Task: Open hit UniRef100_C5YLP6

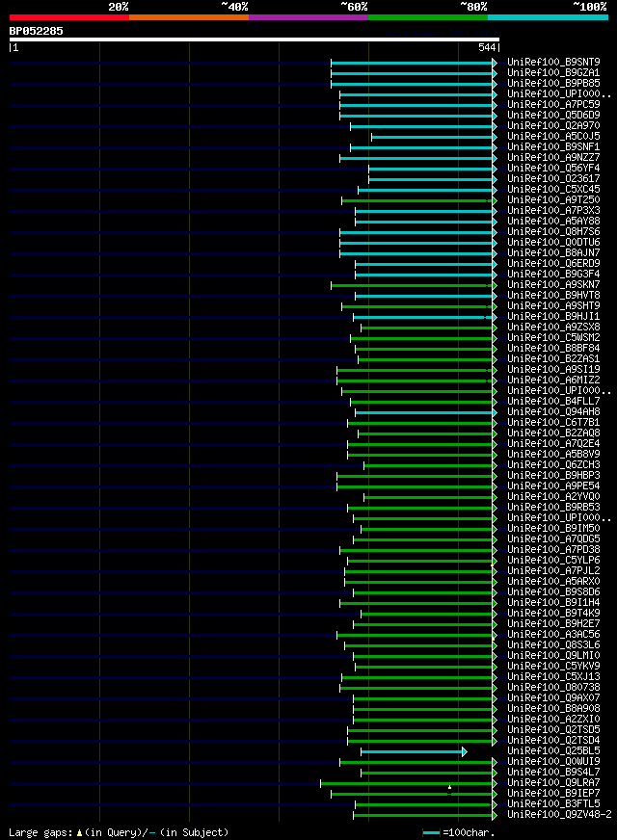Action: coord(553,561)
